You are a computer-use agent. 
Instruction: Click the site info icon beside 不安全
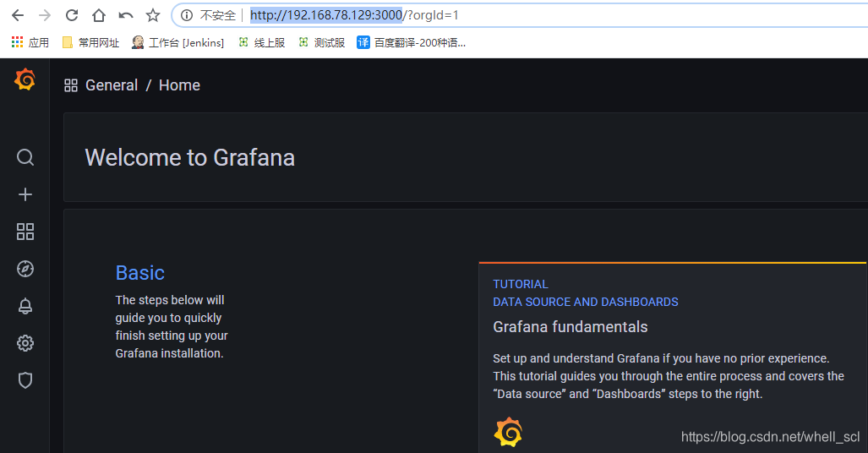click(x=187, y=15)
